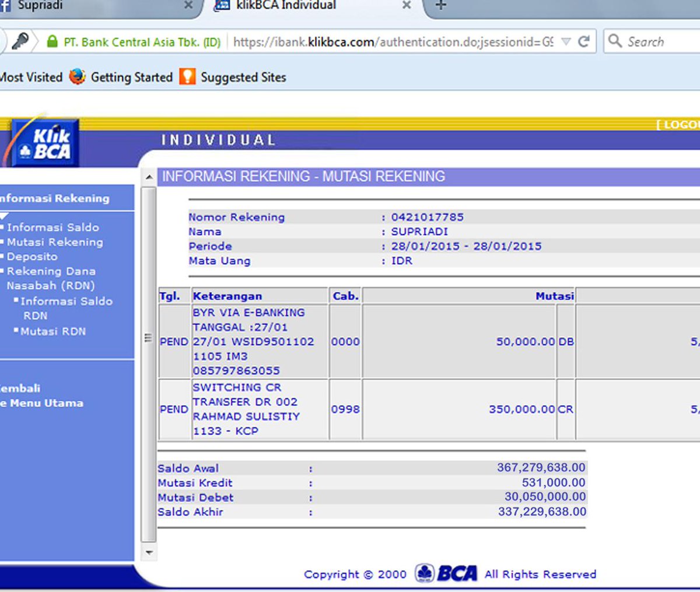
Task: Click the DB indicator cell
Action: 566,342
